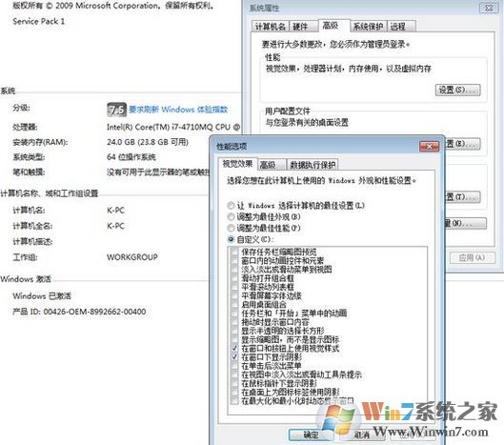Tick 淡入淡出或滑动菜单到视图 checkbox

click(x=234, y=269)
